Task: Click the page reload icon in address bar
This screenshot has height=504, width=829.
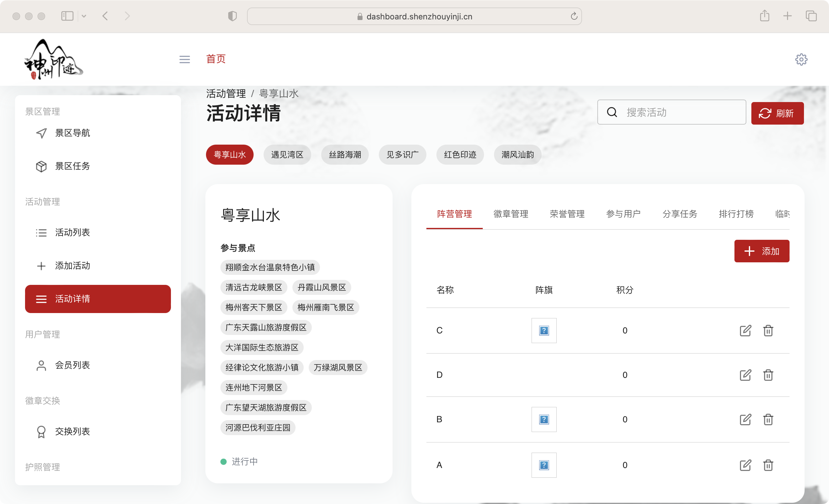Action: pos(574,16)
